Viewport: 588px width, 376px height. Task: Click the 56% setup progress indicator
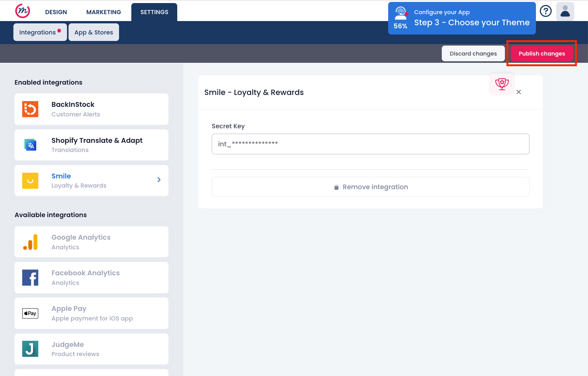pyautogui.click(x=400, y=26)
